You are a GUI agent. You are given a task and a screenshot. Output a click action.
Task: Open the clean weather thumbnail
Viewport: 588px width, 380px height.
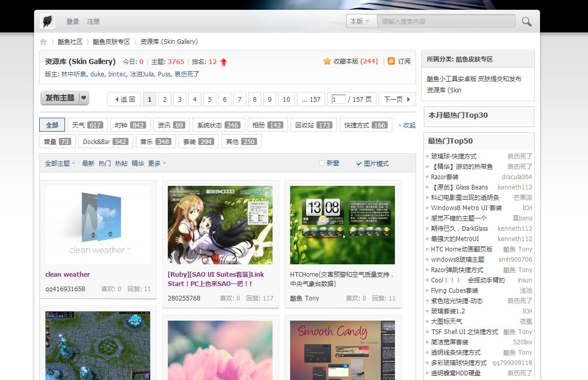pos(98,225)
